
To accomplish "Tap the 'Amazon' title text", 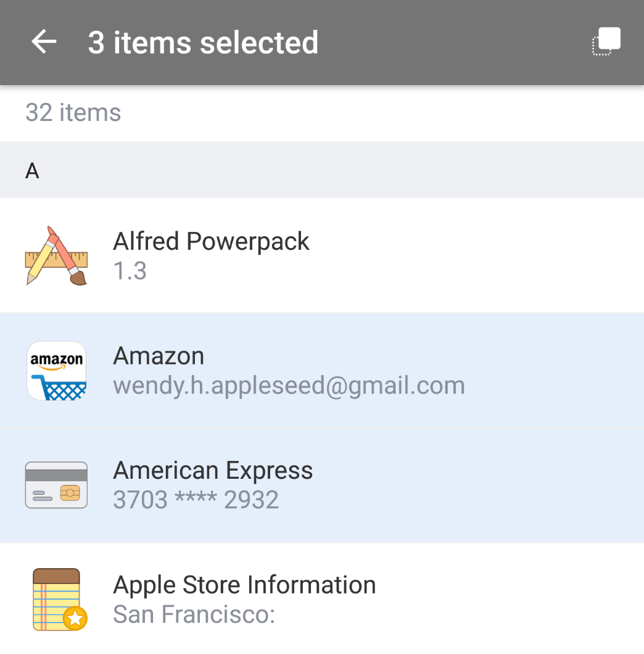I will point(159,356).
